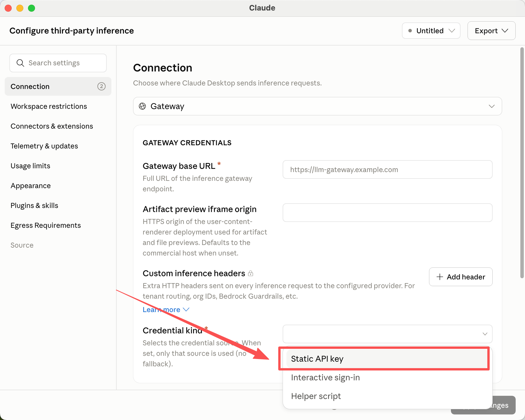Open Workspace restrictions settings
The image size is (525, 420).
tap(58, 106)
